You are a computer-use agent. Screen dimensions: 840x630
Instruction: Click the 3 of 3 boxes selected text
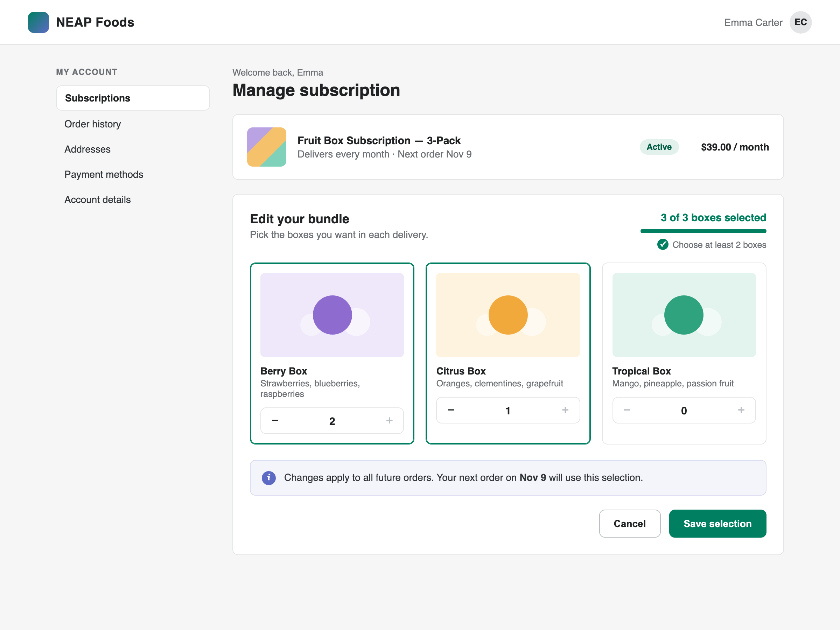point(713,218)
